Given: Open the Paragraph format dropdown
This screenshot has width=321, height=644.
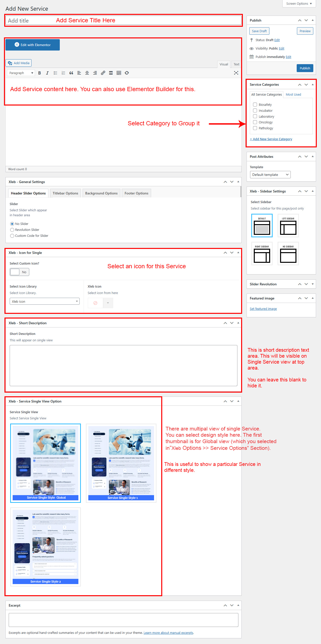Looking at the screenshot, I should coord(21,73).
